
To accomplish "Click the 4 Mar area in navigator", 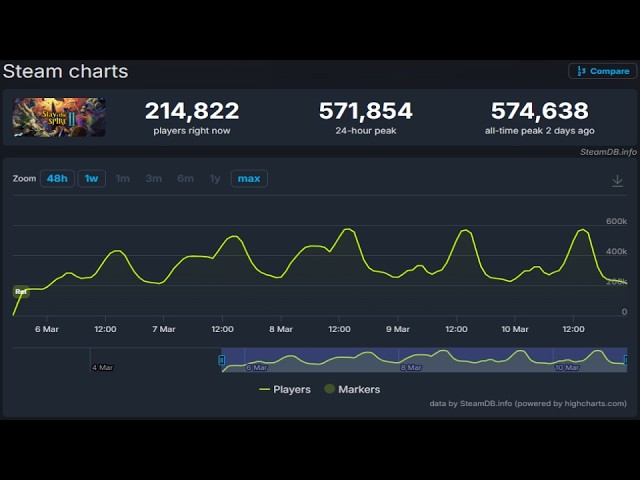I will pos(102,367).
